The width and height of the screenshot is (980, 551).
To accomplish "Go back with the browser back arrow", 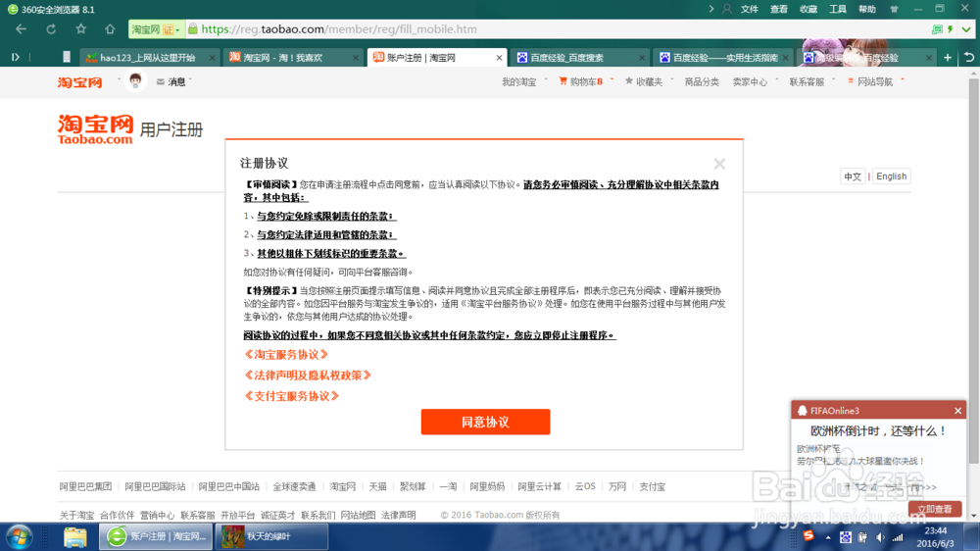I will pos(21,28).
